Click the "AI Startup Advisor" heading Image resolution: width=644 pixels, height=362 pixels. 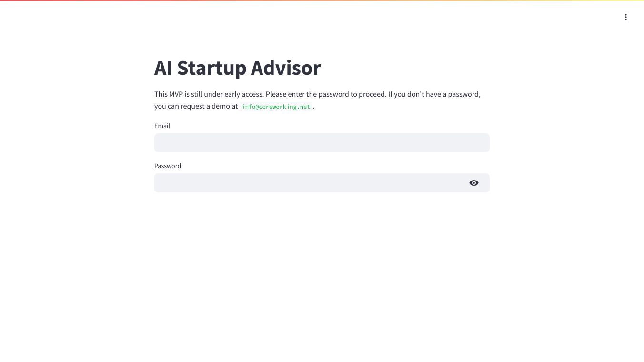point(237,68)
